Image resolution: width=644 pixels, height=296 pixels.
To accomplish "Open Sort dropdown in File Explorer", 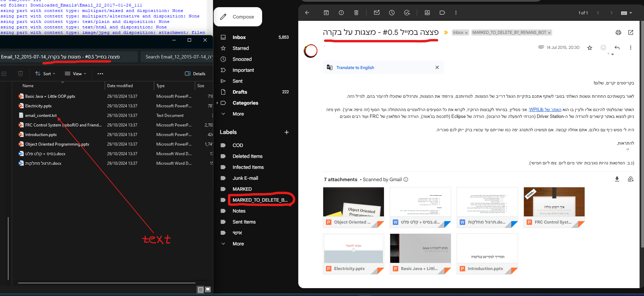I will point(45,73).
